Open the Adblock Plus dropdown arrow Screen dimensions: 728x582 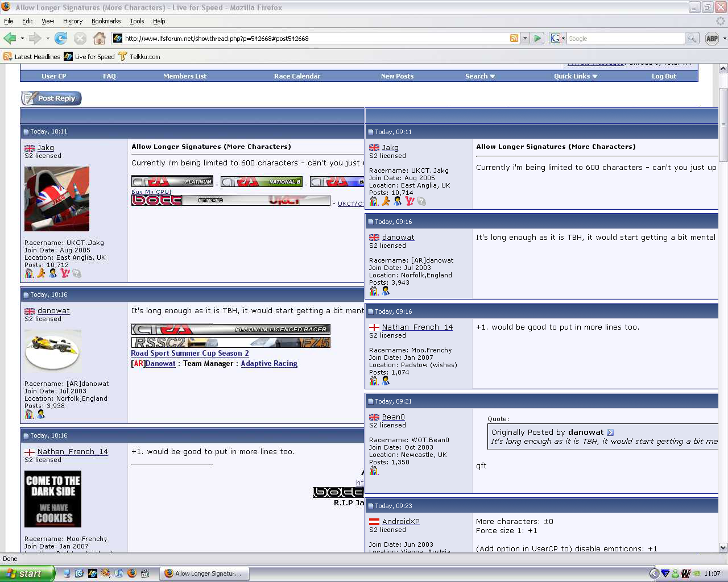[724, 39]
